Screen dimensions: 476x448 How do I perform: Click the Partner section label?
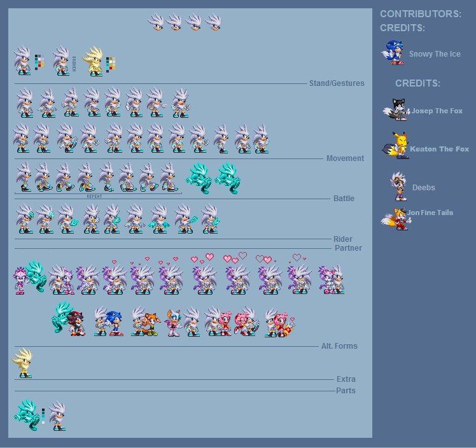pyautogui.click(x=348, y=248)
